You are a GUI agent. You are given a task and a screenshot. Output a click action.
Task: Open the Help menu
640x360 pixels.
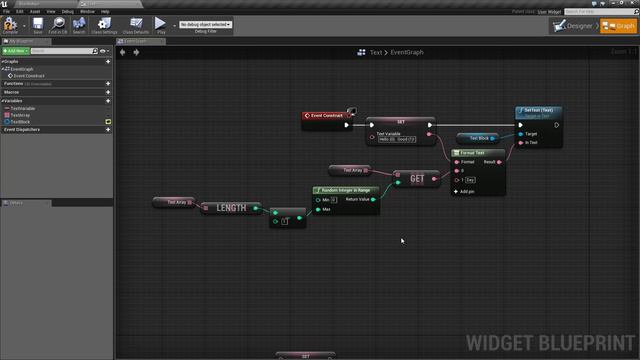coord(105,11)
